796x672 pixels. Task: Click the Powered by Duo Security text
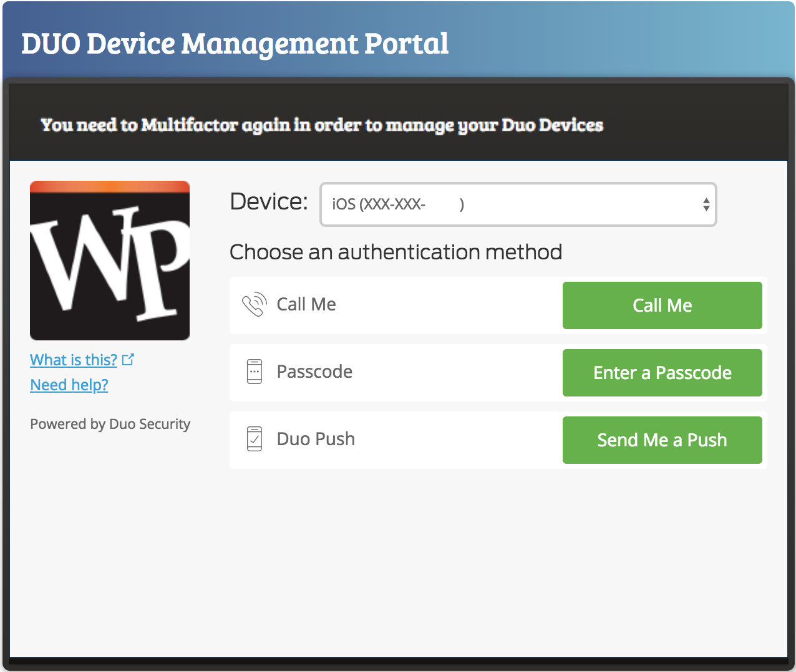pyautogui.click(x=110, y=425)
